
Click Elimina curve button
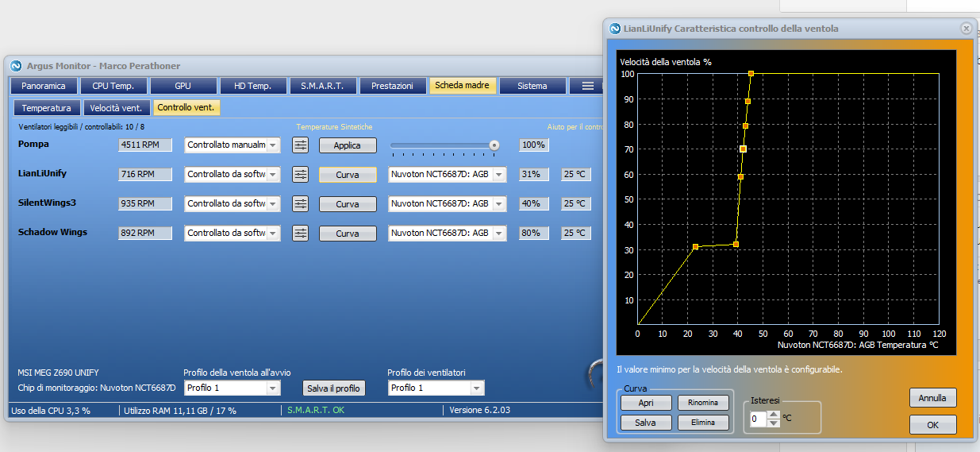click(x=703, y=423)
